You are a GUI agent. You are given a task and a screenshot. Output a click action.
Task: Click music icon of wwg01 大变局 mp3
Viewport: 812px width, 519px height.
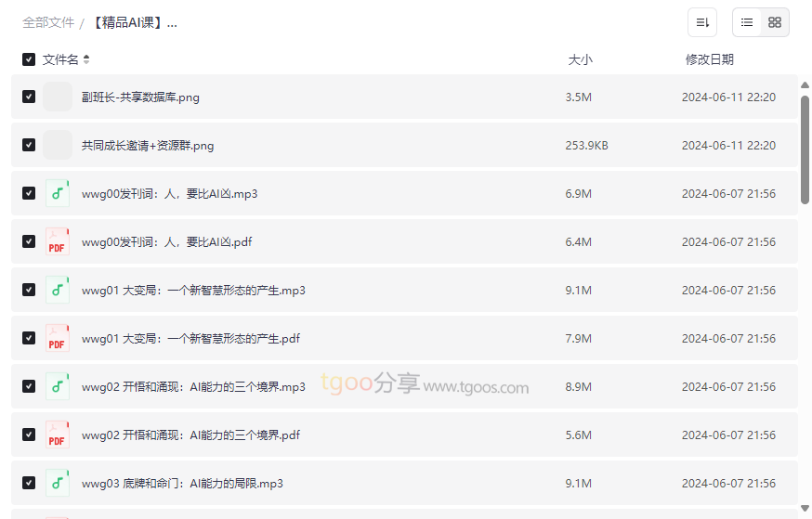coord(58,290)
